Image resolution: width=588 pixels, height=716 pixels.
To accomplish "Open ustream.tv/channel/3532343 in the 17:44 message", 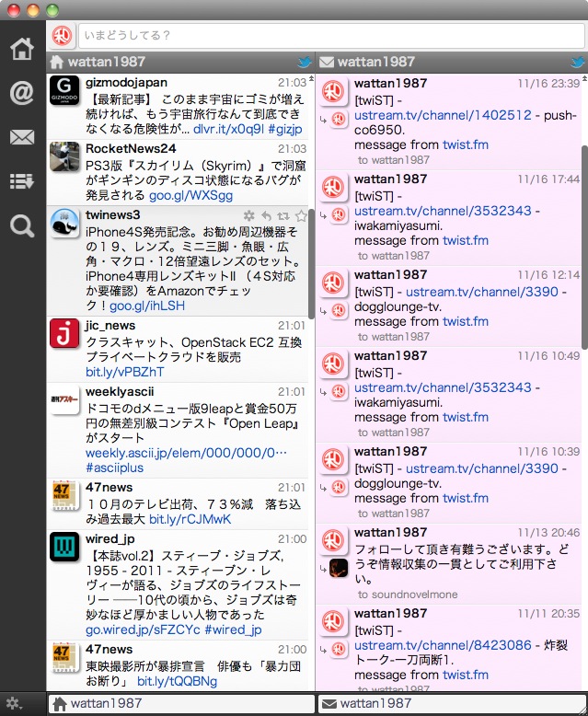I will click(x=443, y=211).
